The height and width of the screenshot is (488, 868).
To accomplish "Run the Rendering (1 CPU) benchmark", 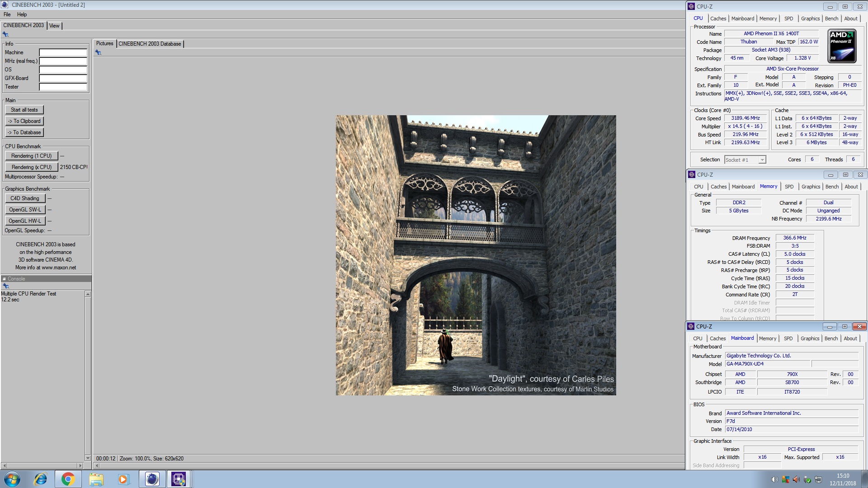I will click(32, 156).
